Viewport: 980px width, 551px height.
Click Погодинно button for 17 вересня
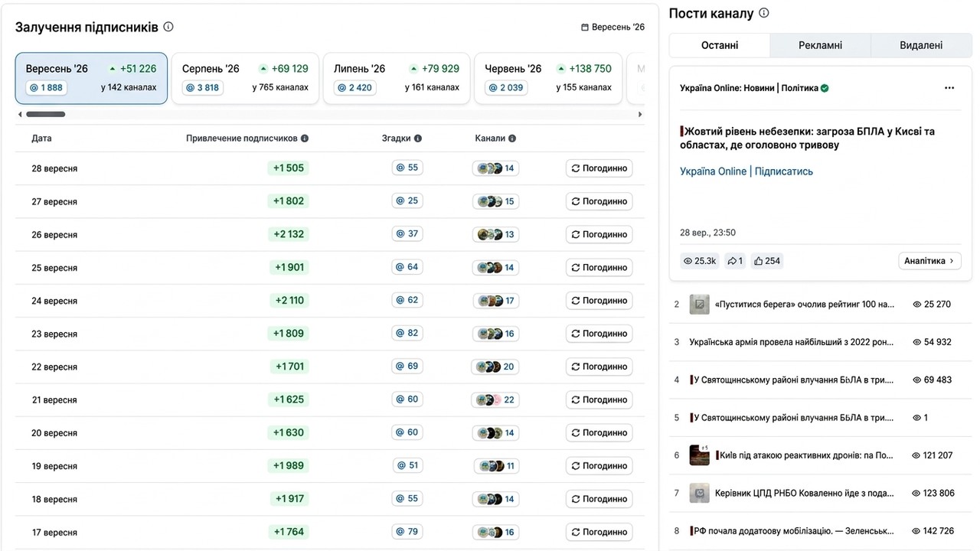[x=599, y=532]
